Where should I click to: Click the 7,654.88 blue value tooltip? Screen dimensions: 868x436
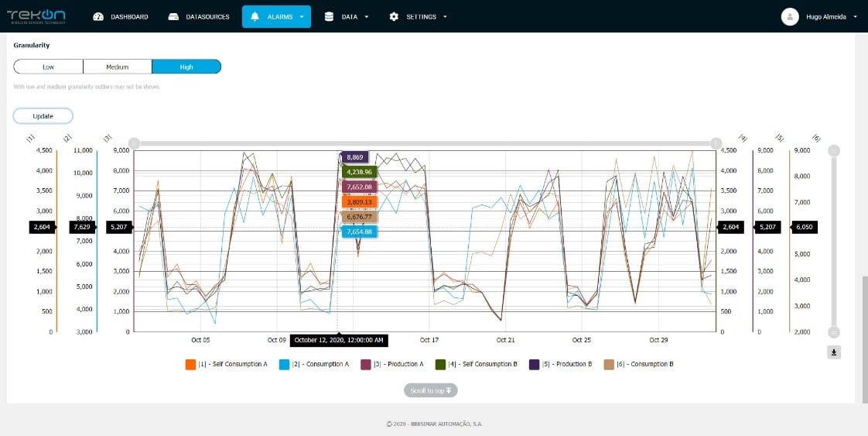(x=359, y=232)
